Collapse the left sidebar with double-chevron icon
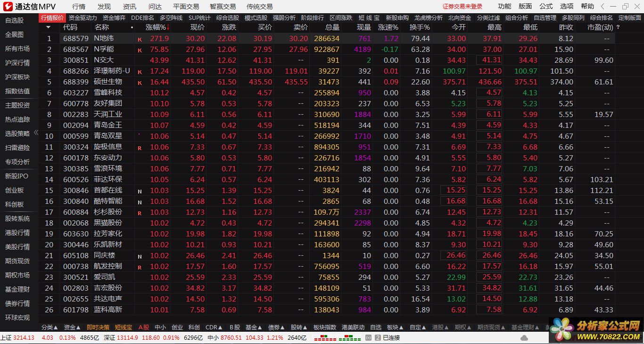This screenshot has width=644, height=344. (x=36, y=133)
